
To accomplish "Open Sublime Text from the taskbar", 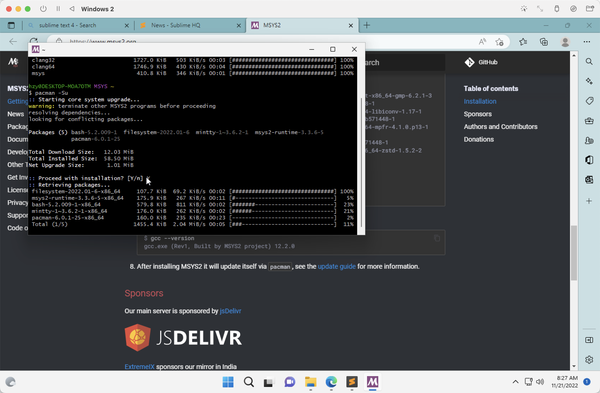I will point(352,382).
